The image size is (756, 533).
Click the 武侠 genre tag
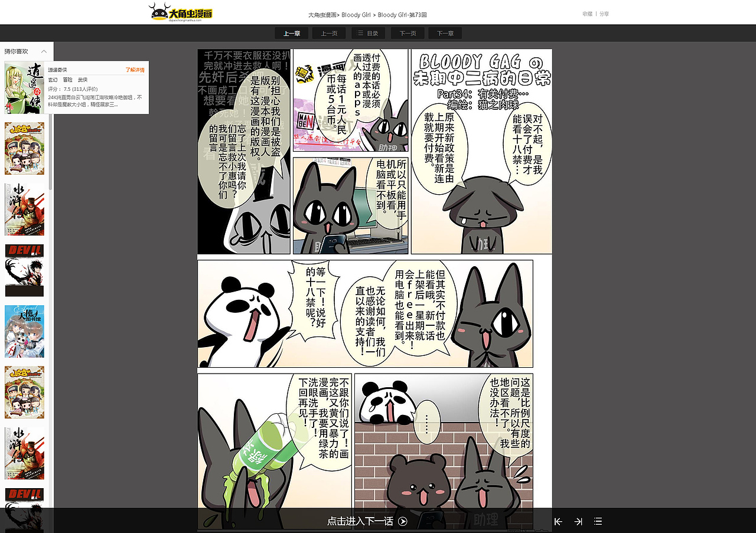(x=83, y=79)
